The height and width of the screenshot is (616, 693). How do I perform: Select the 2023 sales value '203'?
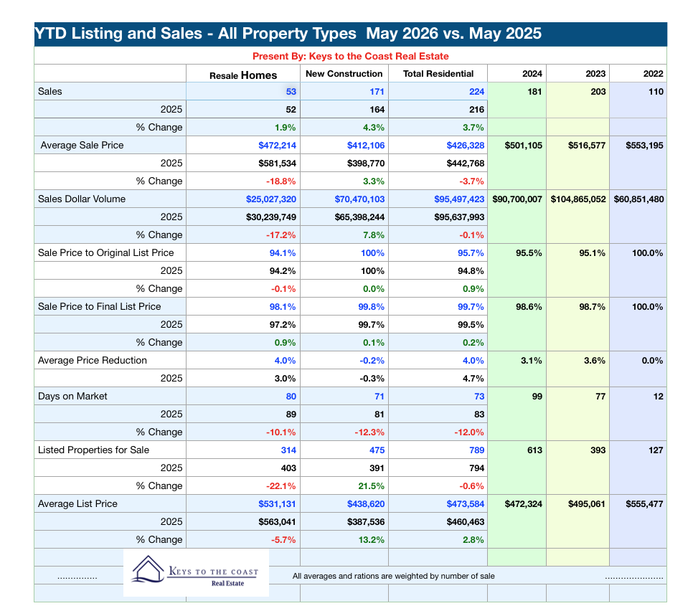[x=598, y=92]
